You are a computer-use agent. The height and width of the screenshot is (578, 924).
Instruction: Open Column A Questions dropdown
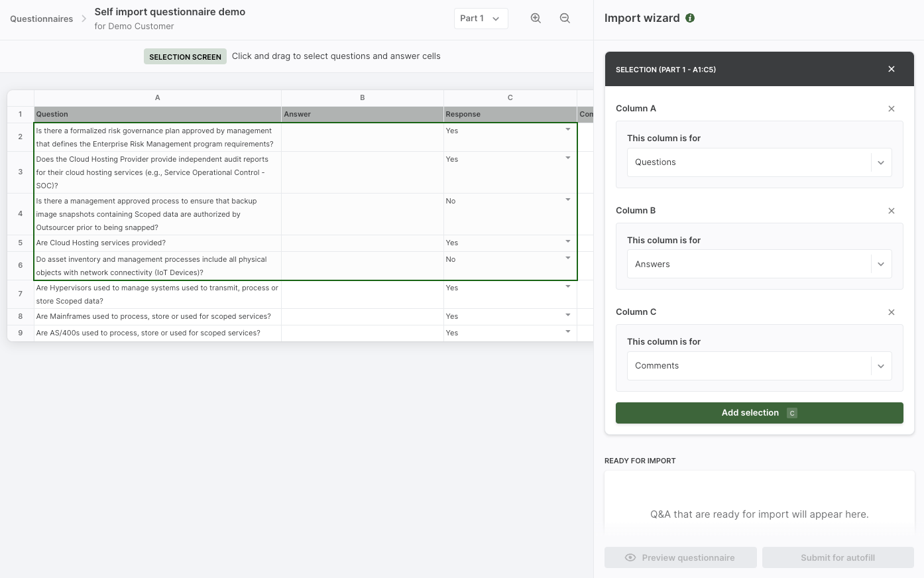point(760,162)
